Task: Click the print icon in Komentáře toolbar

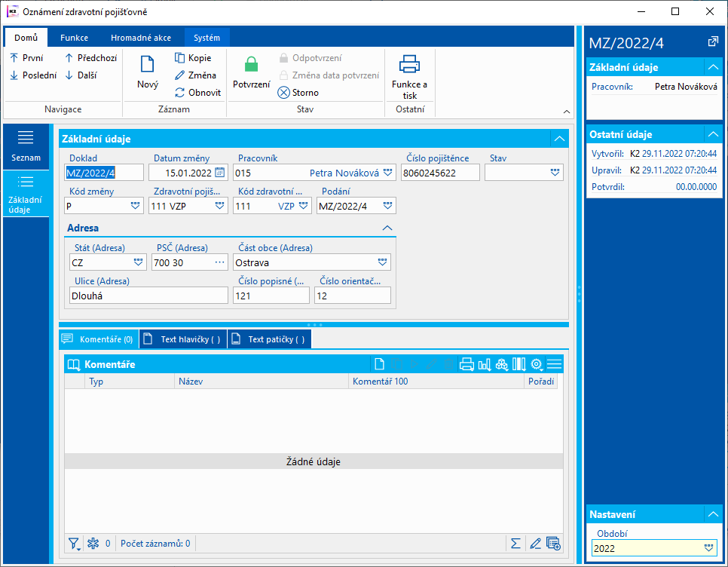Action: tap(466, 364)
